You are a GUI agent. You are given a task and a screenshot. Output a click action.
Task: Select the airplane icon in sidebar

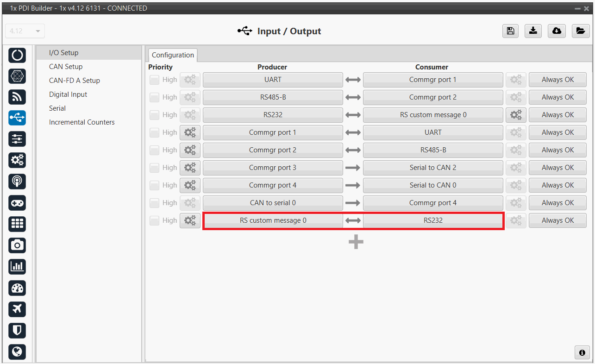[x=17, y=309]
